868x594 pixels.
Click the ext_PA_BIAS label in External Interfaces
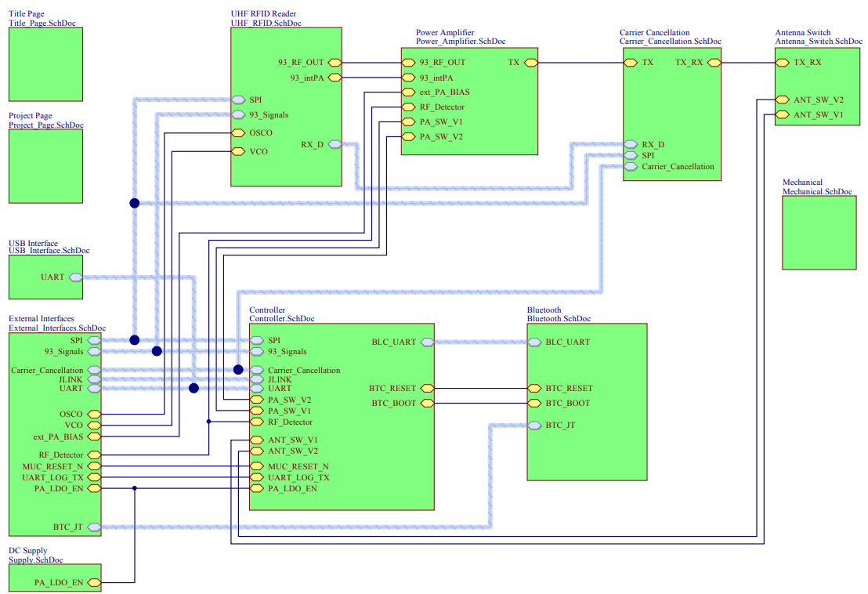(x=58, y=436)
